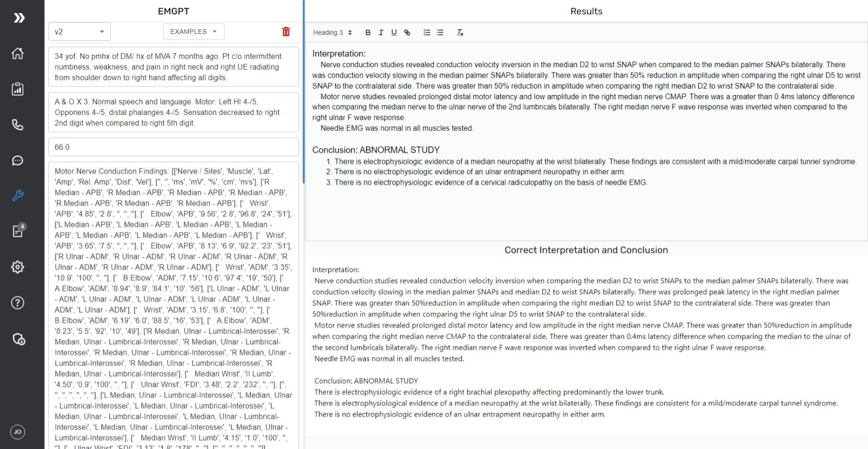Open notes icon with badge 4
Screen dimensions: 868x449
click(x=18, y=231)
